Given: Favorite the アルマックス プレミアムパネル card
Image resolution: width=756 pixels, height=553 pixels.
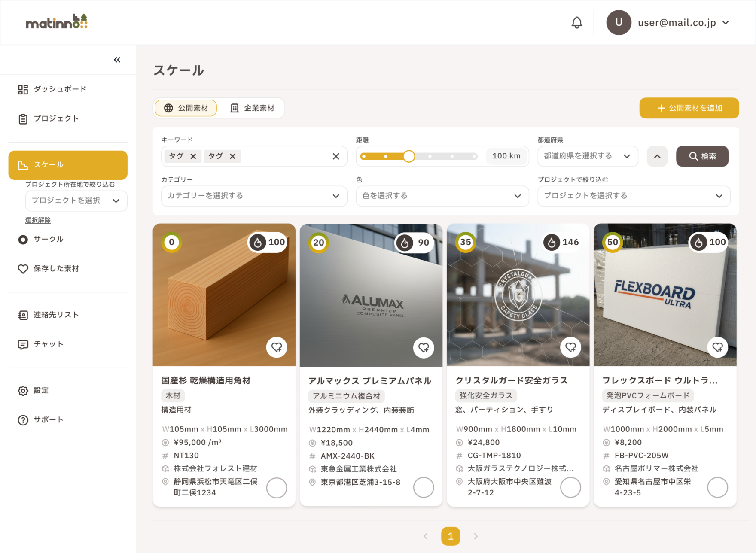Looking at the screenshot, I should [424, 347].
